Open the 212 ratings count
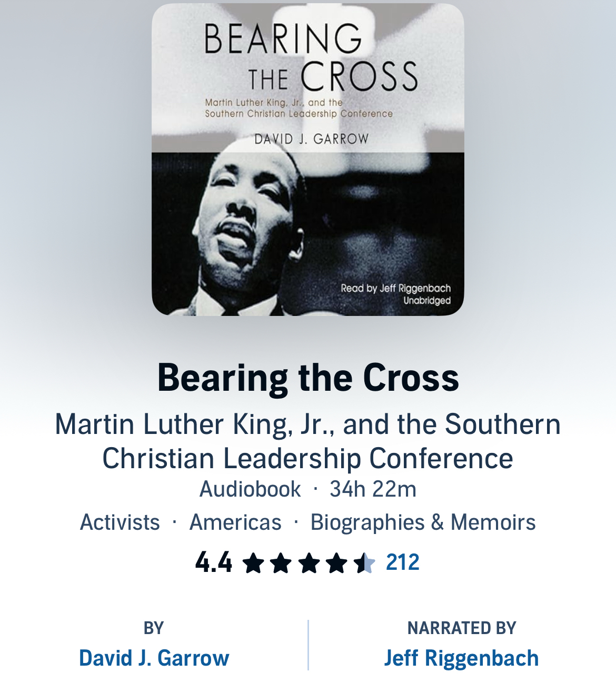 coord(403,562)
